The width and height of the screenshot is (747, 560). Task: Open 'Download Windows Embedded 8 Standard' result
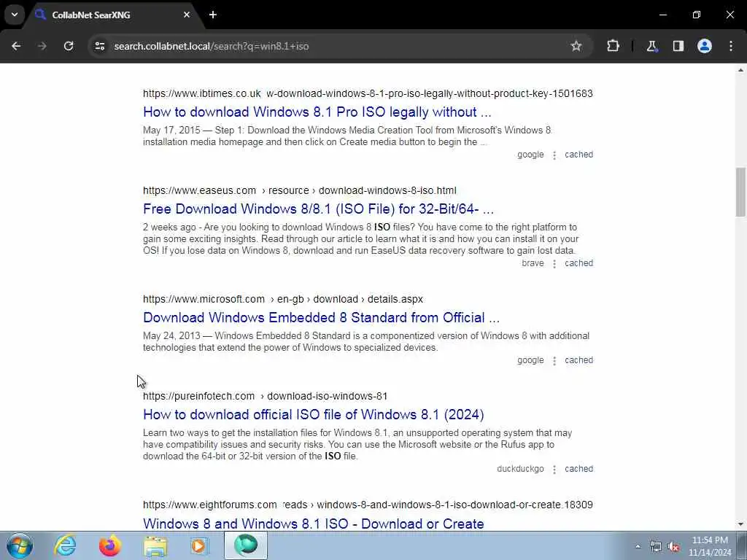[x=321, y=318]
